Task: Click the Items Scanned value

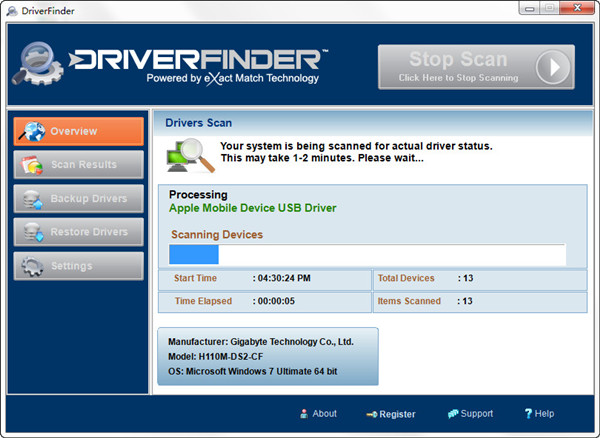Action: (467, 301)
